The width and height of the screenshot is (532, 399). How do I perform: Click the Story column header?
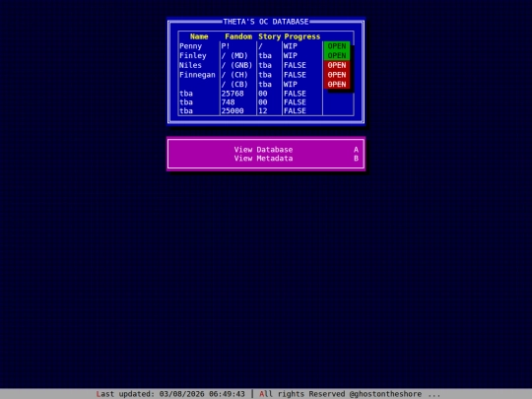pos(269,36)
